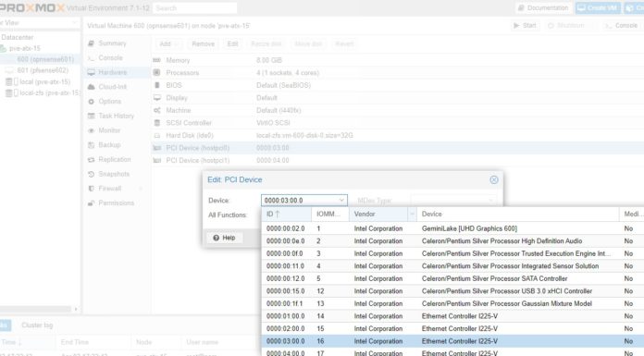Close the Edit PCI Device dialog

(494, 179)
